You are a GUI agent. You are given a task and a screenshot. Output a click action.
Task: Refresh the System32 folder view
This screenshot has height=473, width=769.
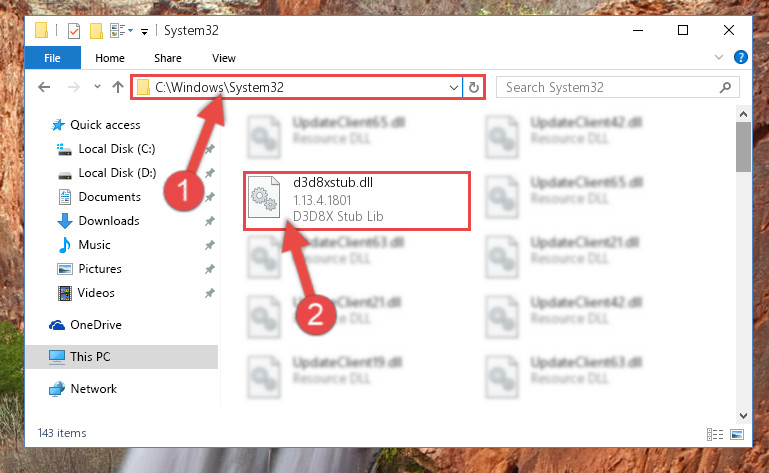coord(474,87)
